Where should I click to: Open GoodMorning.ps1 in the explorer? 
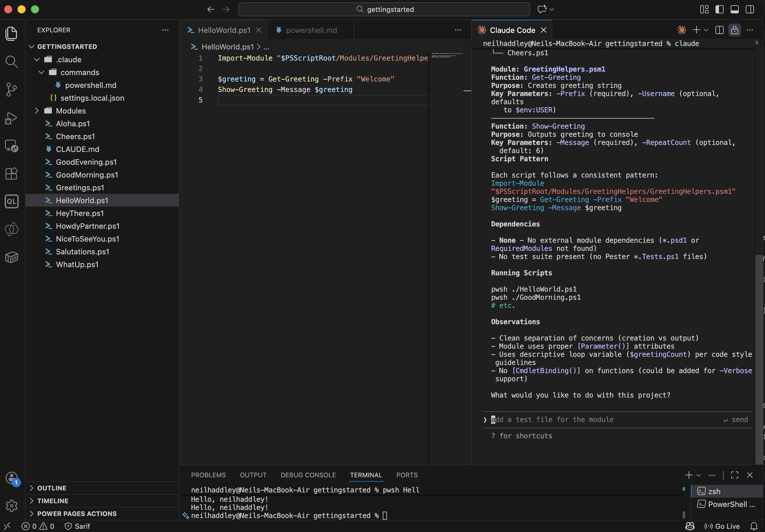pyautogui.click(x=87, y=175)
